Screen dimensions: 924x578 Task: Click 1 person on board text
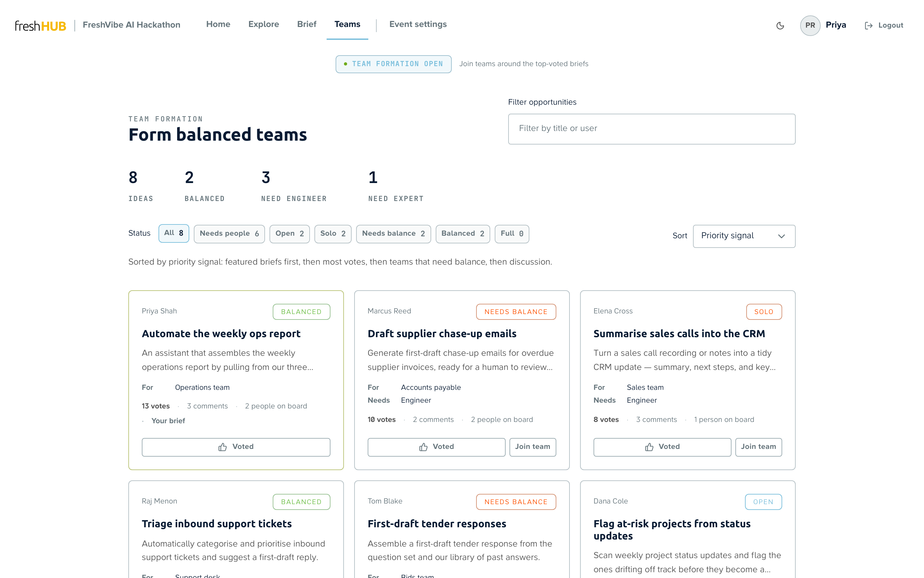[x=724, y=419]
